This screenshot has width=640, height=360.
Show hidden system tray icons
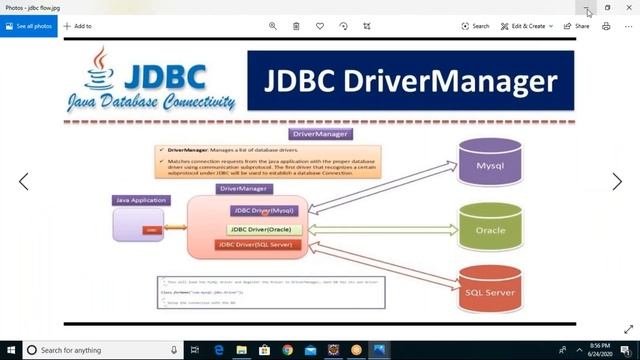click(x=579, y=350)
